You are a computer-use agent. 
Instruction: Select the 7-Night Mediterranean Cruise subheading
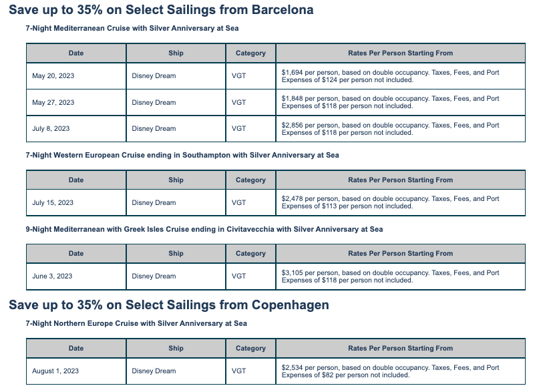click(x=132, y=29)
